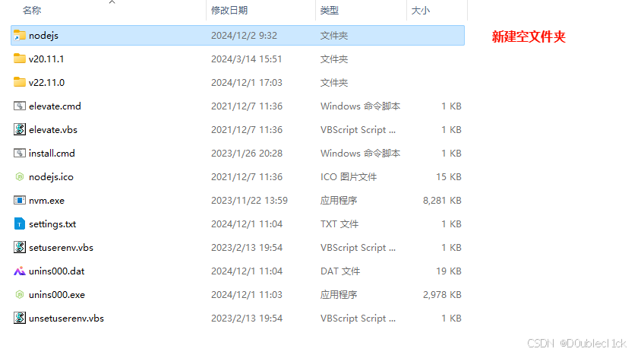644x355 pixels.
Task: Click the 8,281 KB size value
Action: click(x=442, y=201)
